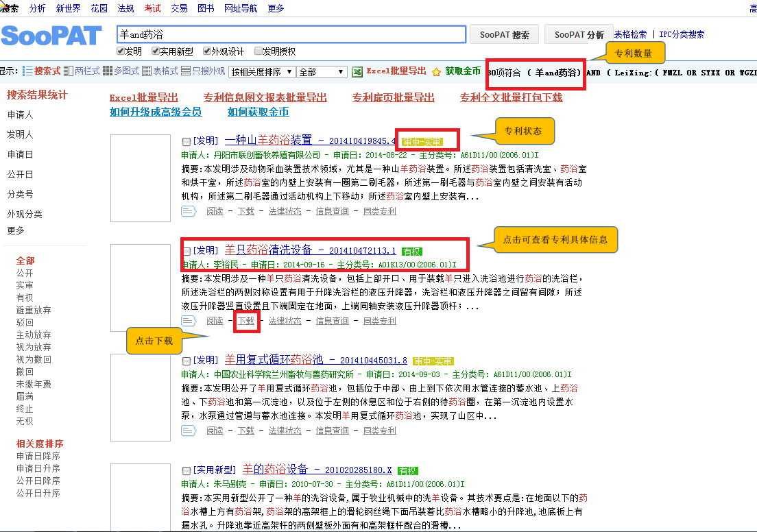Uncheck the 发明 patent type checkbox
The image size is (757, 532).
[x=121, y=51]
